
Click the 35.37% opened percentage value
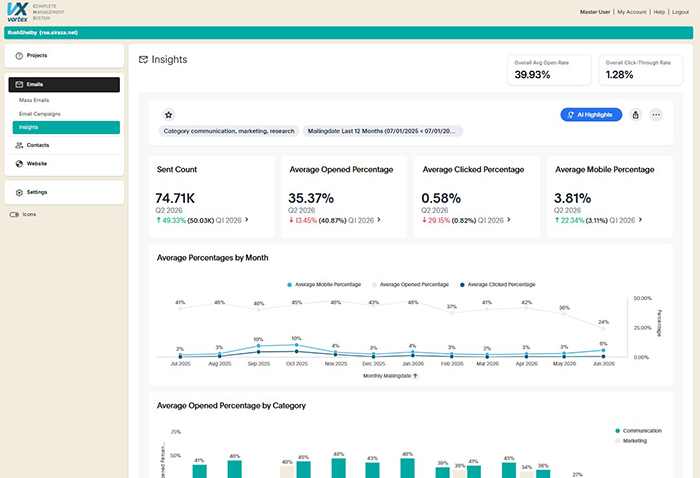[x=311, y=198]
